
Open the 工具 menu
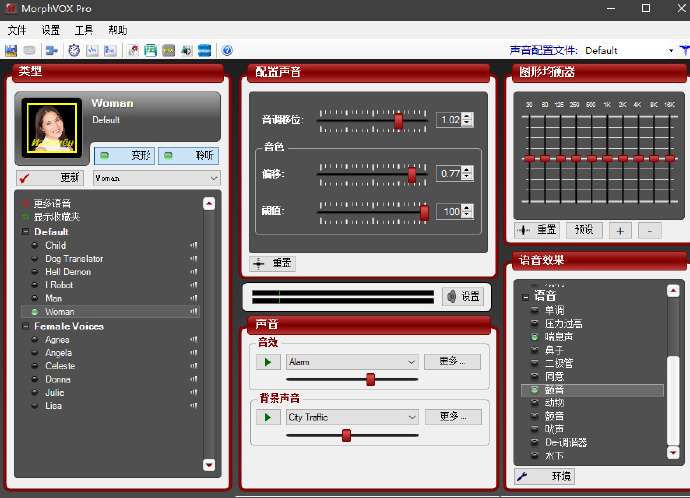pyautogui.click(x=84, y=30)
